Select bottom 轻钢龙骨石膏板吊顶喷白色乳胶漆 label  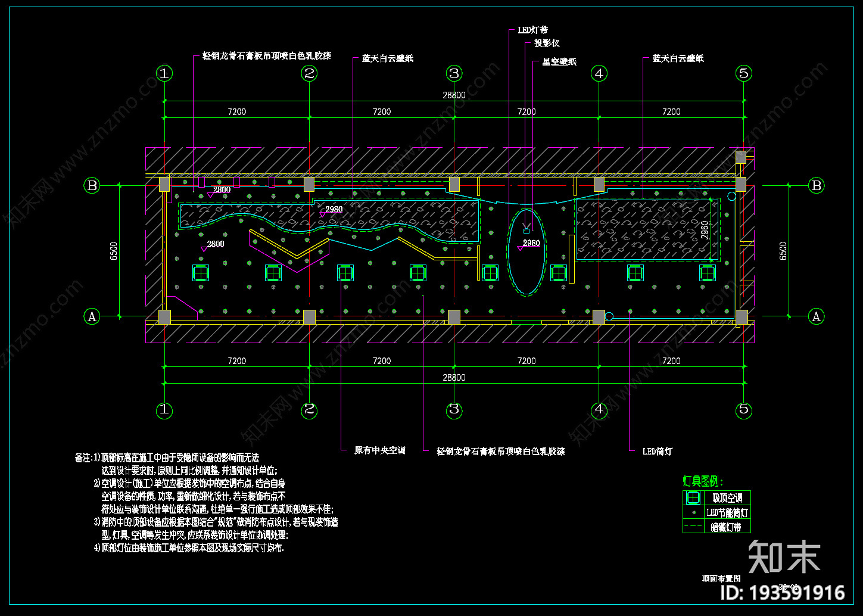tap(501, 452)
